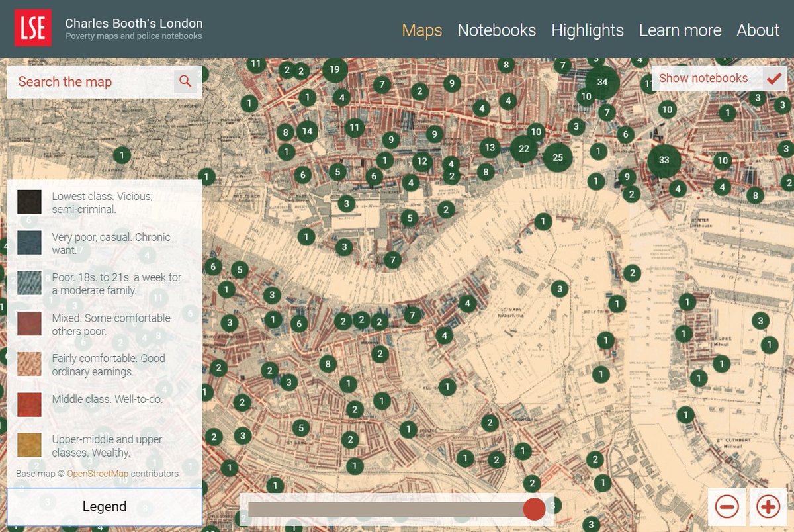Select the Middle class red swatch
This screenshot has width=794, height=532.
(29, 404)
